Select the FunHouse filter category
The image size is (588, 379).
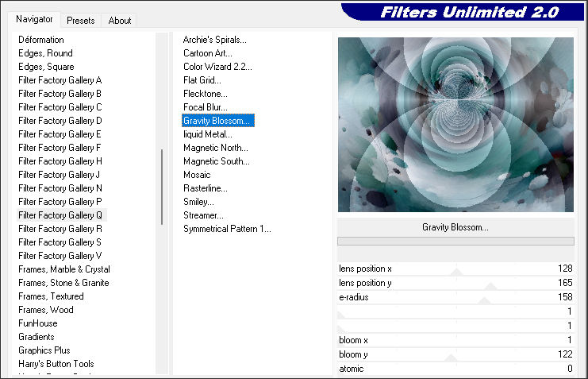click(x=38, y=323)
